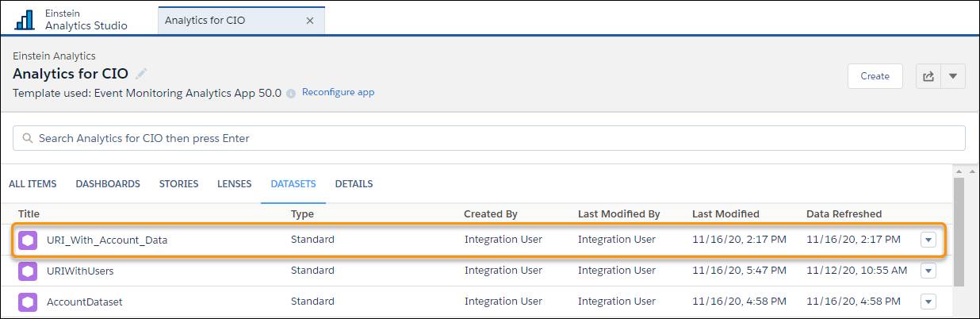
Task: Open the URI_With_Account_Data dataset
Action: coord(107,239)
